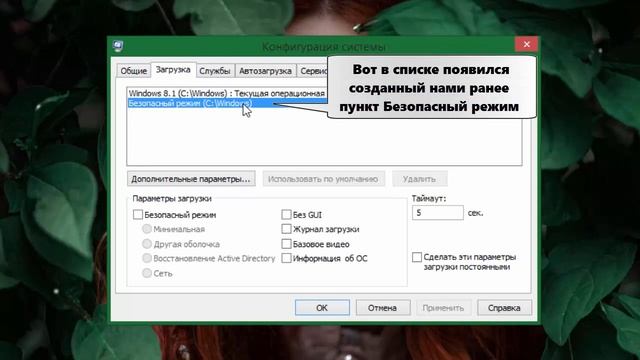Select the Безопасный режим (C:\Windows) entry
Image resolution: width=640 pixels, height=360 pixels.
227,103
